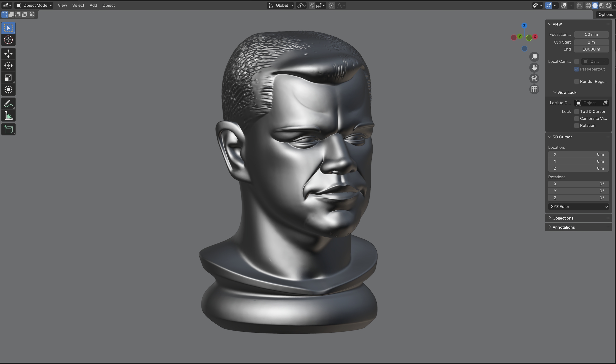Select the Rotate tool
The image size is (616, 364).
(x=8, y=65)
